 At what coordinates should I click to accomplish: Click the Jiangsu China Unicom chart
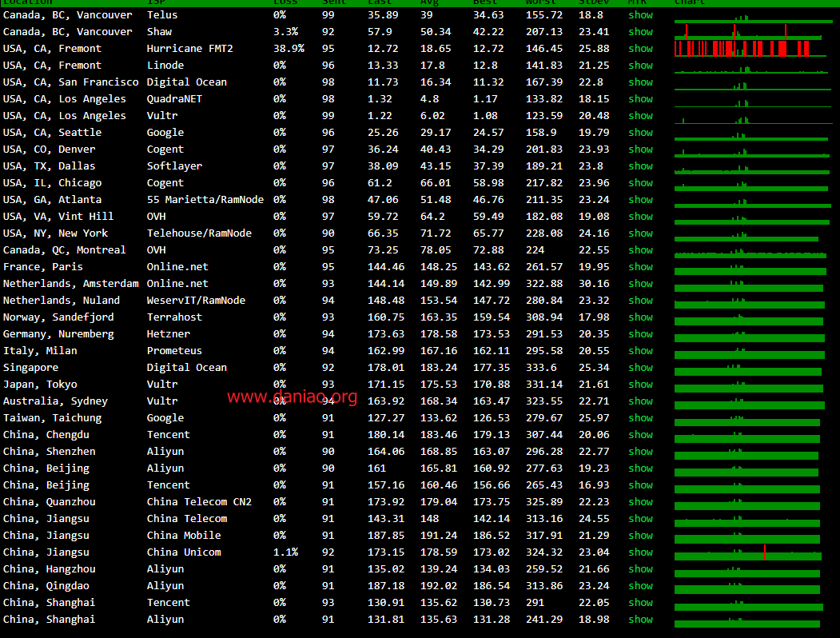748,552
